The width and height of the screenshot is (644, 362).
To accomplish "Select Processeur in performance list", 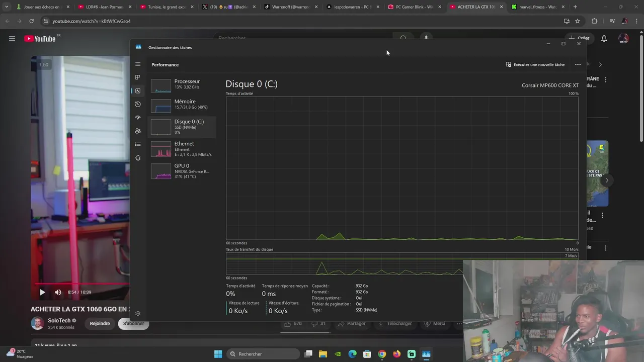I will click(182, 84).
